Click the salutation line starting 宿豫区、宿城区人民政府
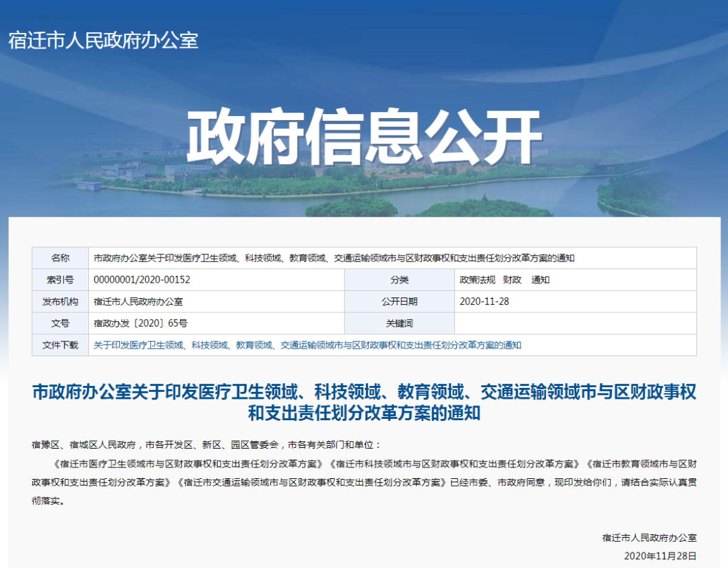 click(x=207, y=445)
